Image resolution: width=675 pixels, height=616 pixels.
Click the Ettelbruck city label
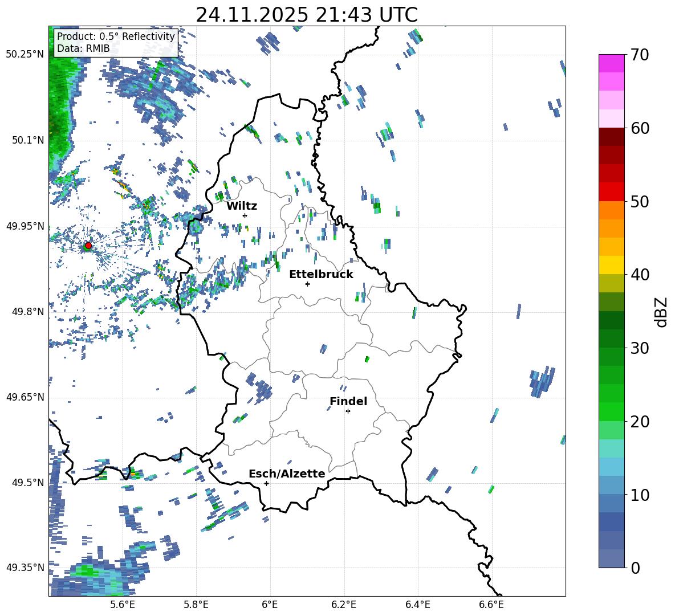[321, 275]
